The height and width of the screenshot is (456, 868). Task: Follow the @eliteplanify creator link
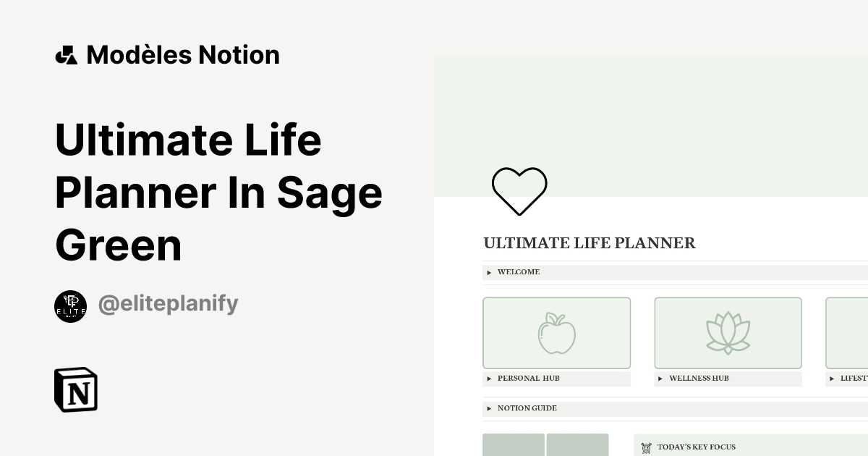click(168, 304)
